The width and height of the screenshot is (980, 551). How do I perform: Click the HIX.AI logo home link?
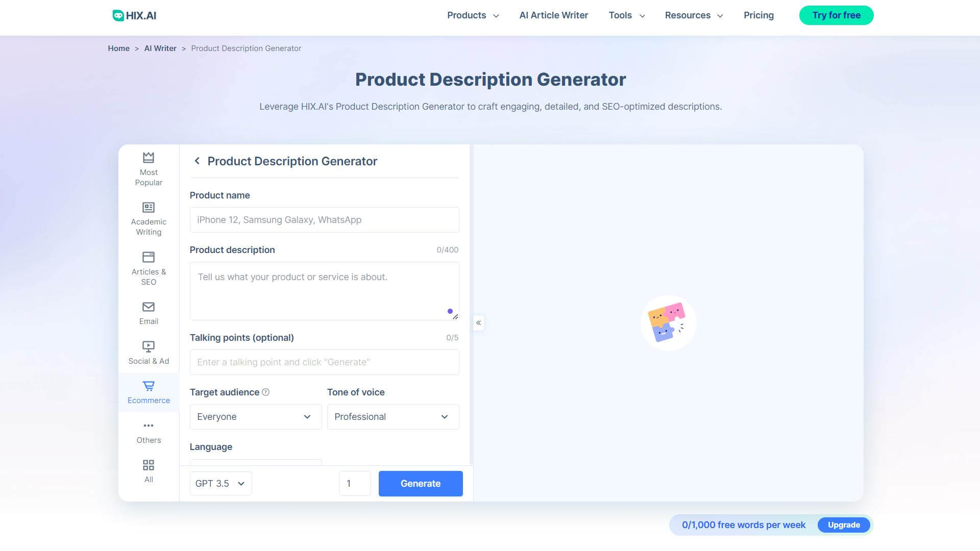click(134, 15)
